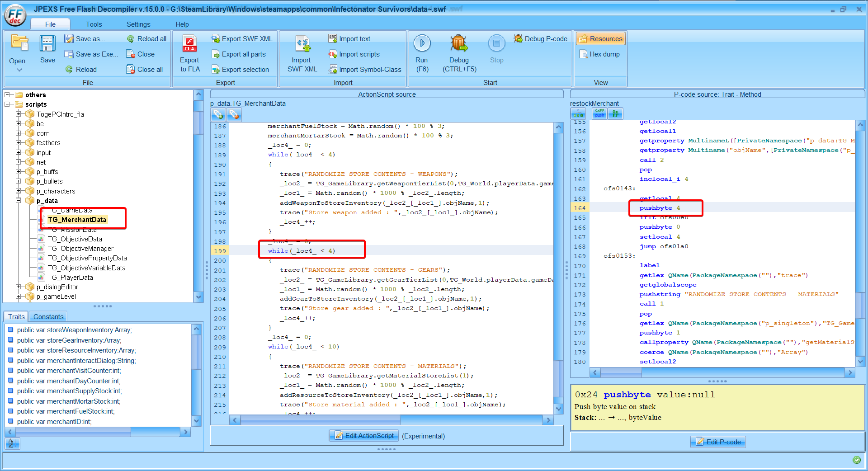Toggle the 0xFF push hex display above the P-code
This screenshot has height=471, width=868.
(599, 114)
